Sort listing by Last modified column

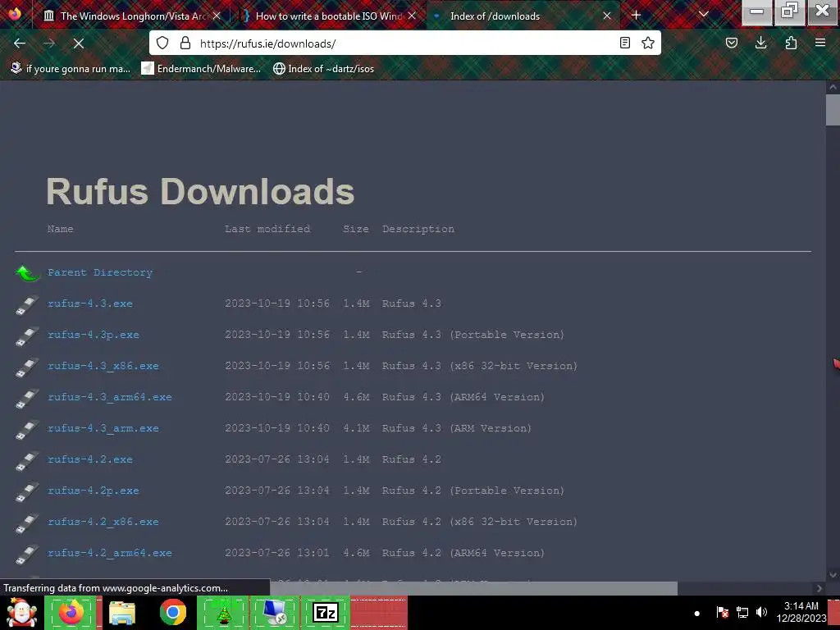pyautogui.click(x=267, y=229)
